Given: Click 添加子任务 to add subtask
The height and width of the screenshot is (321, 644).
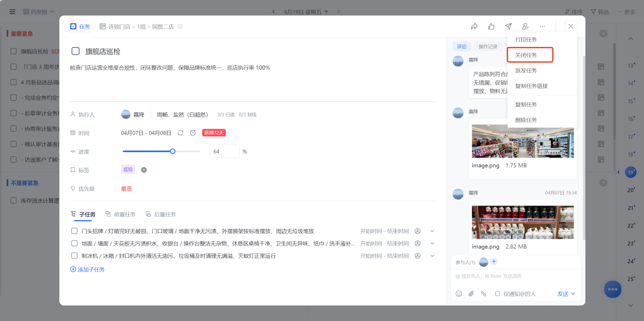Looking at the screenshot, I should tap(88, 269).
